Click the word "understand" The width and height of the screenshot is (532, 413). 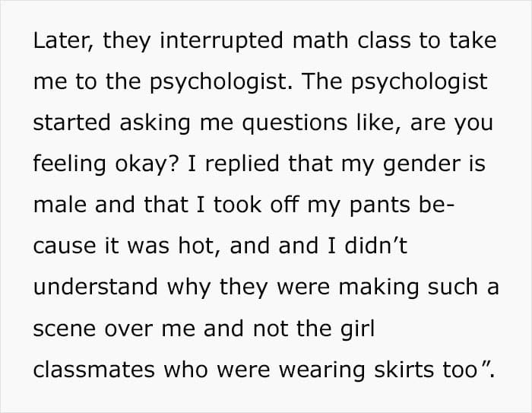click(95, 287)
